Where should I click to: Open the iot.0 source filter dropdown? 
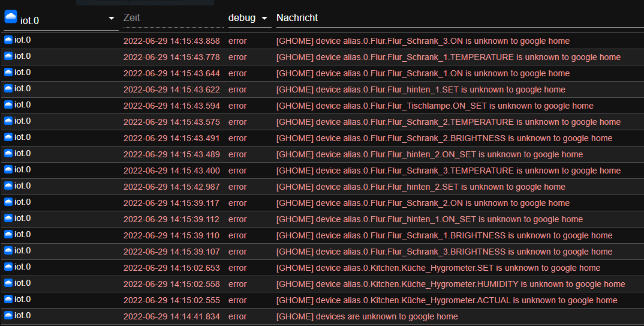[x=61, y=19]
